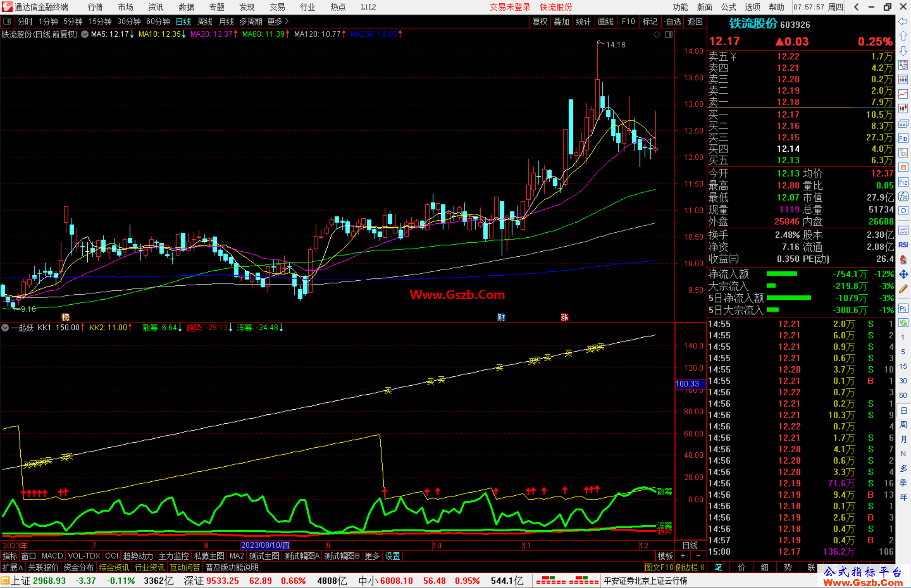
Task: Click the minus zoom button near 模板
Action: [x=698, y=556]
